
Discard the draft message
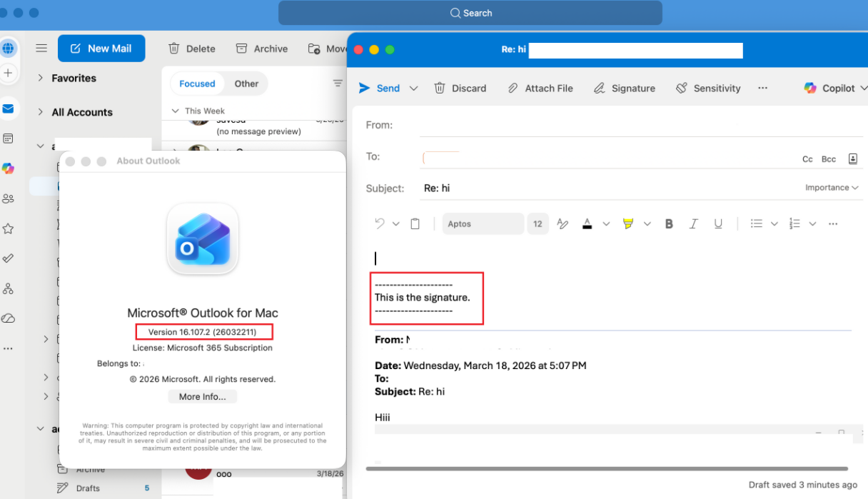pyautogui.click(x=460, y=88)
